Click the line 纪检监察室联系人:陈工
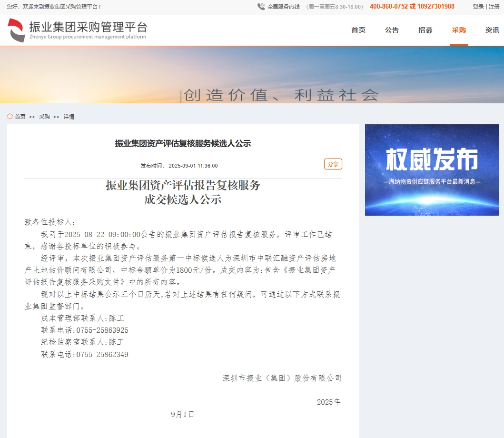 tap(82, 342)
